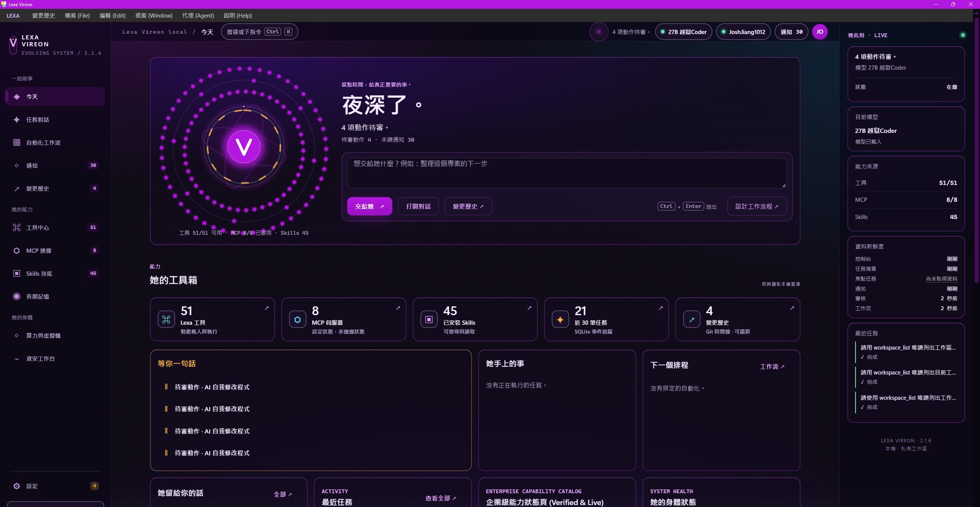The width and height of the screenshot is (980, 507).
Task: Click the 工具中心 command icon
Action: point(16,227)
